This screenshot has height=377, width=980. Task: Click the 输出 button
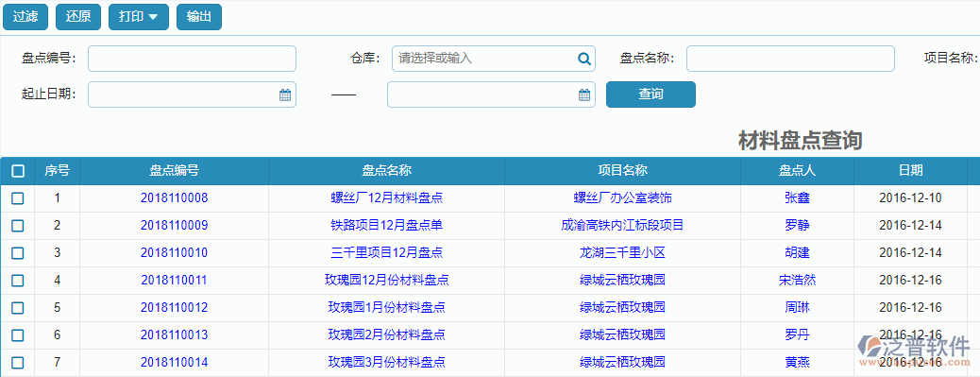click(199, 17)
